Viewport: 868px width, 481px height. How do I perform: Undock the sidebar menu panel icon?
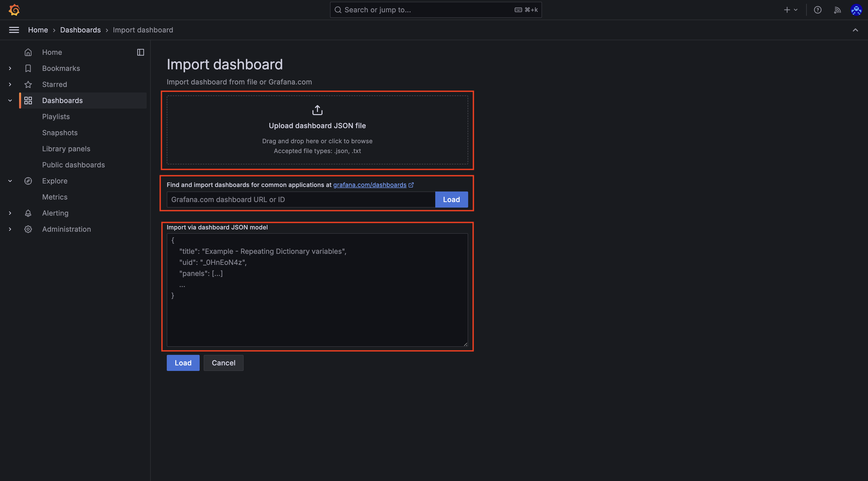point(140,52)
